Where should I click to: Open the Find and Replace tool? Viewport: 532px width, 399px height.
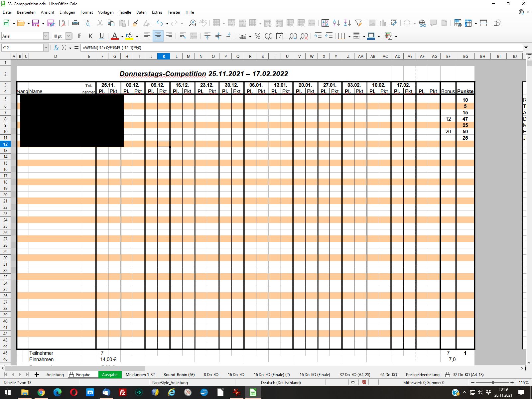[192, 23]
